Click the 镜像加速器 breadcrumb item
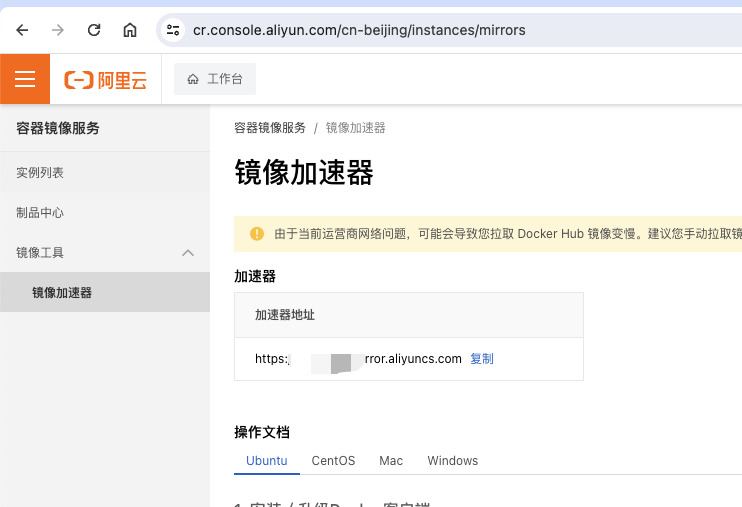This screenshot has height=507, width=742. [355, 128]
